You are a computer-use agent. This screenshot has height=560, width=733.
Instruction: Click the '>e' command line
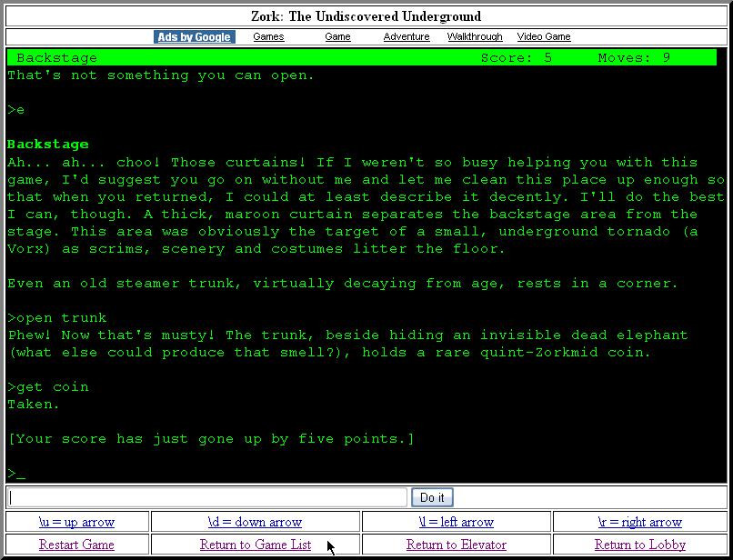(15, 110)
